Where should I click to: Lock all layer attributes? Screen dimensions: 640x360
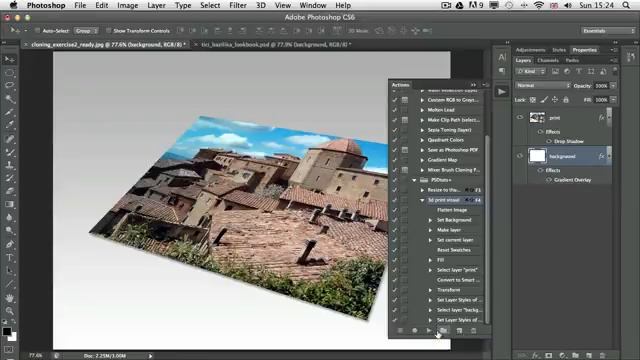566,100
